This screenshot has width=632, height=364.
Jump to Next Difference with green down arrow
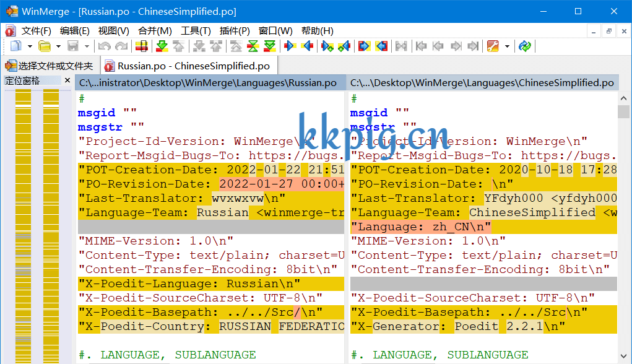coord(162,46)
